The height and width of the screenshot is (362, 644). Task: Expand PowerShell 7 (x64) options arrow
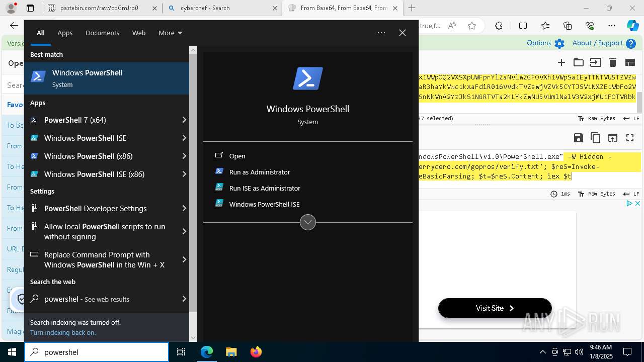[184, 120]
